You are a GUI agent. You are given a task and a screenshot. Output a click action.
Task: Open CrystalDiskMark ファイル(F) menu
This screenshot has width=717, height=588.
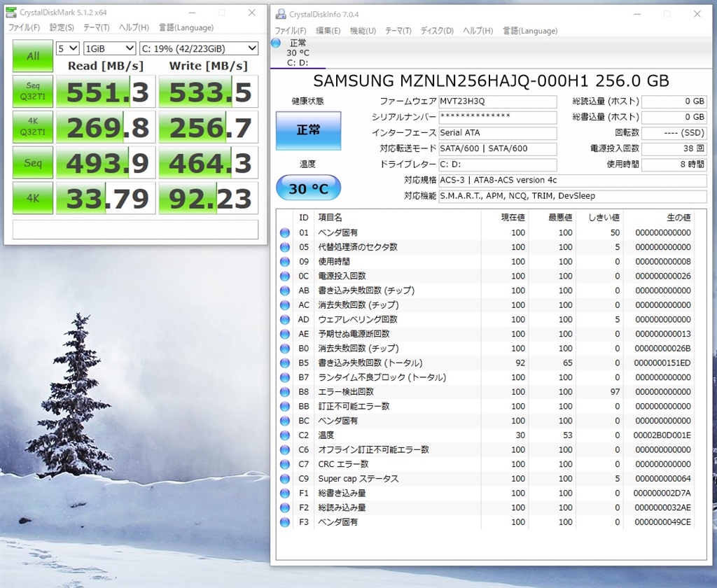click(24, 27)
